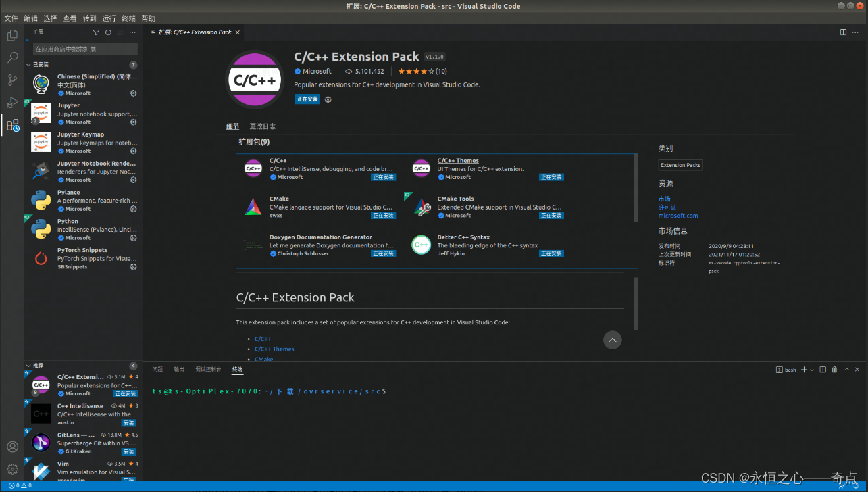Split the editor to the right

[843, 32]
